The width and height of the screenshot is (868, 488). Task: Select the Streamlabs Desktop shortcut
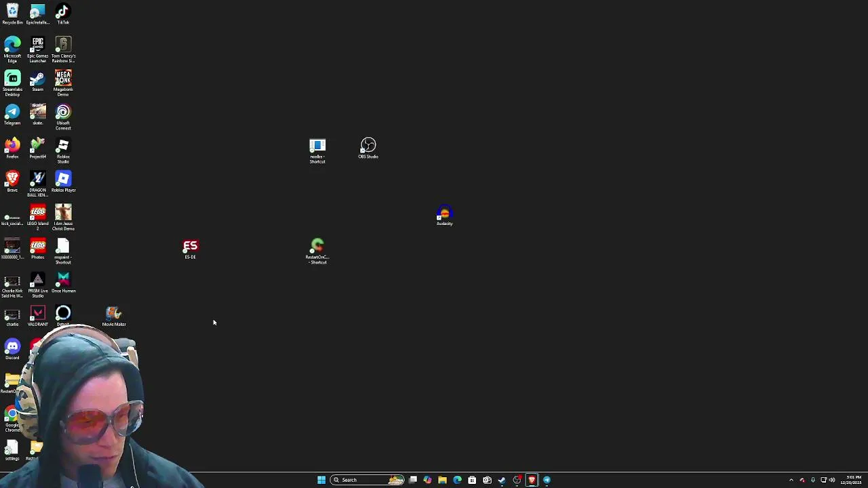tap(12, 83)
